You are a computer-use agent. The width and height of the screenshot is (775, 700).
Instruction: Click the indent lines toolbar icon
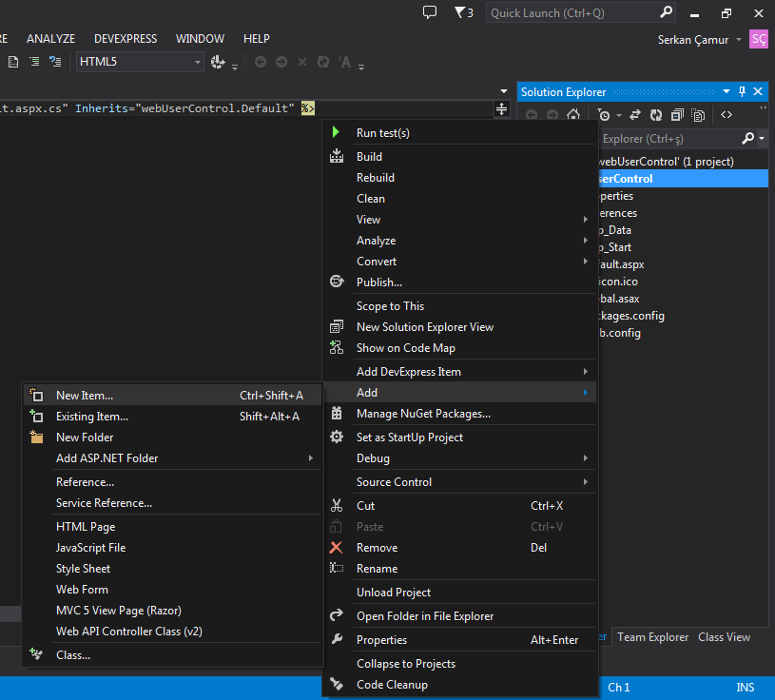click(34, 62)
